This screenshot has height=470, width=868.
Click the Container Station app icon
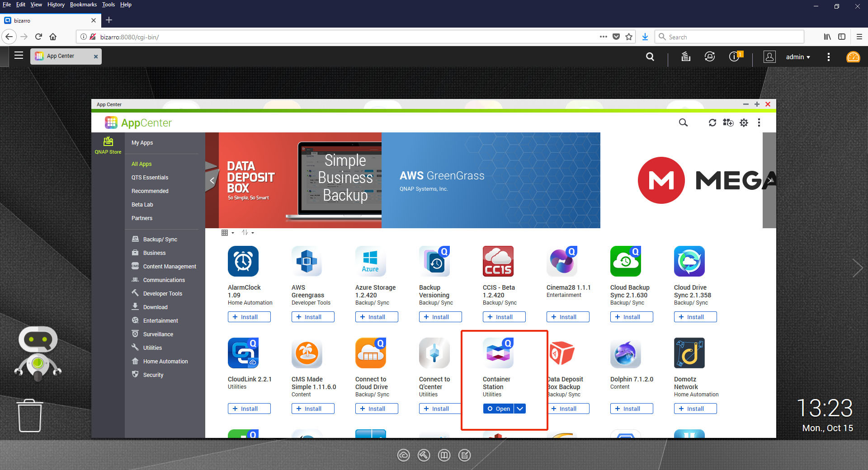pos(498,353)
